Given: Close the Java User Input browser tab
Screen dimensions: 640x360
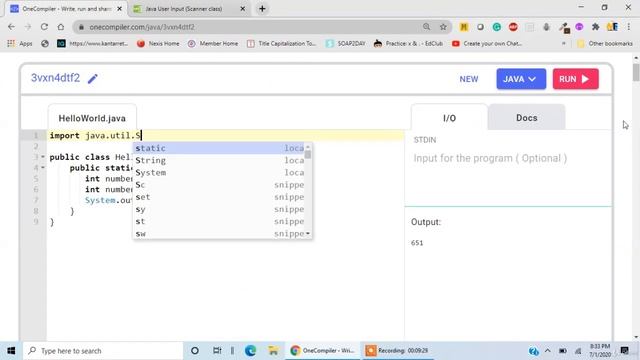Looking at the screenshot, I should [242, 9].
